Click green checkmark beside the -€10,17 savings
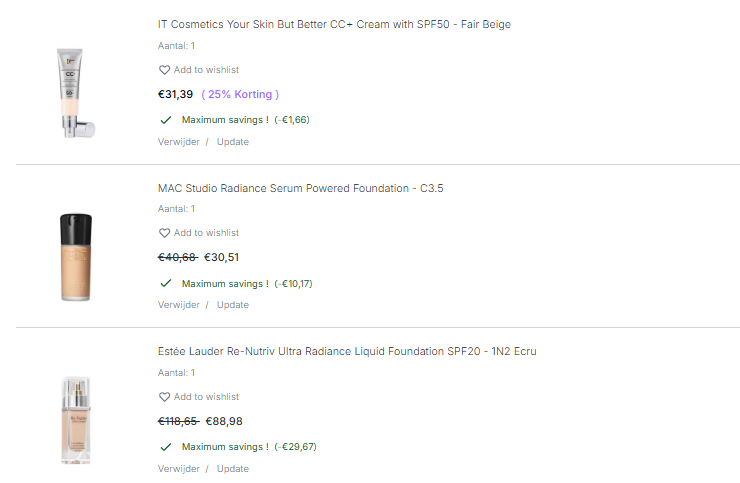The image size is (740, 483). click(166, 283)
